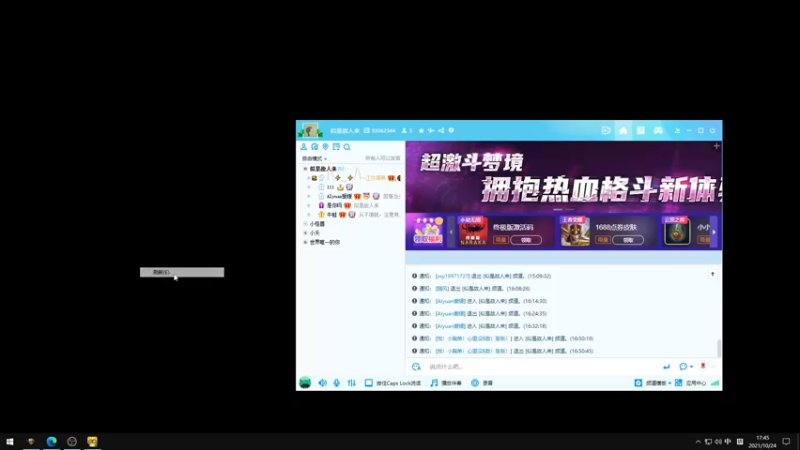
Task: Open the channel template dropdown
Action: [x=653, y=383]
